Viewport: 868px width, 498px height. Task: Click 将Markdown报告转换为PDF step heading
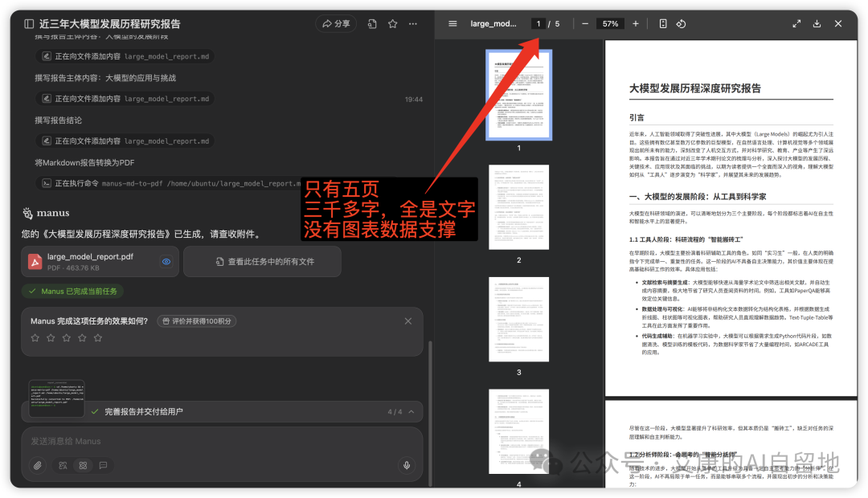pyautogui.click(x=84, y=163)
